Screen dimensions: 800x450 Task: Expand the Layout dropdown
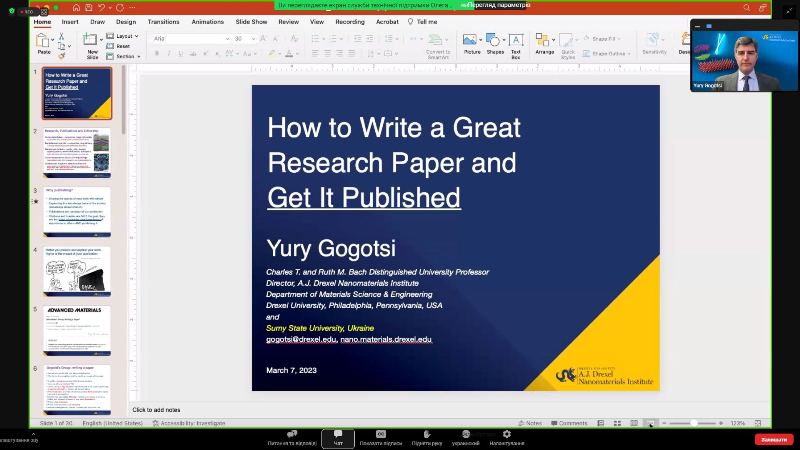[127, 35]
